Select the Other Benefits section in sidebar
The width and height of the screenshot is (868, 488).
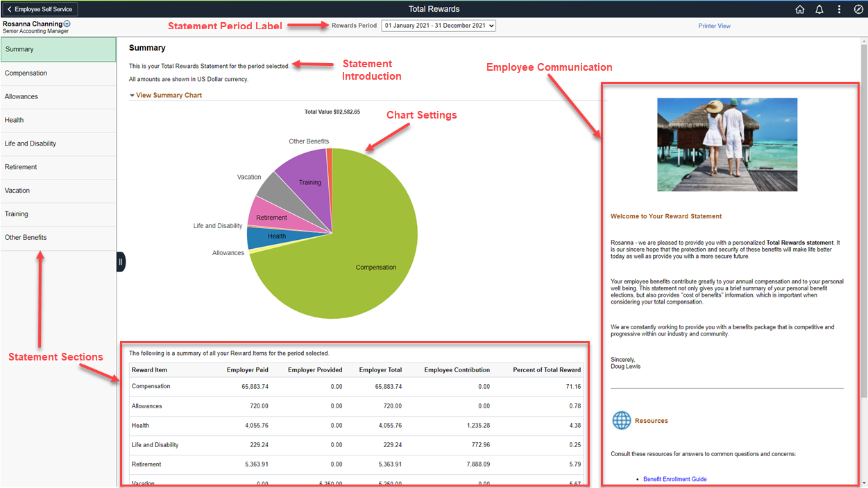(58, 238)
